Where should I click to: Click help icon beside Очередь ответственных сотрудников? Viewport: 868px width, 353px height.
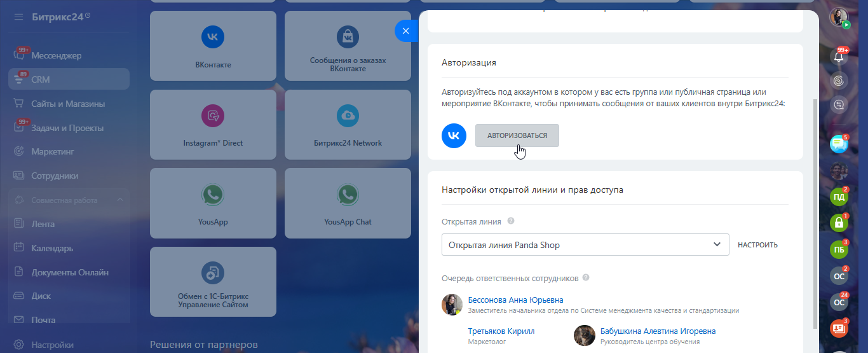pyautogui.click(x=586, y=278)
